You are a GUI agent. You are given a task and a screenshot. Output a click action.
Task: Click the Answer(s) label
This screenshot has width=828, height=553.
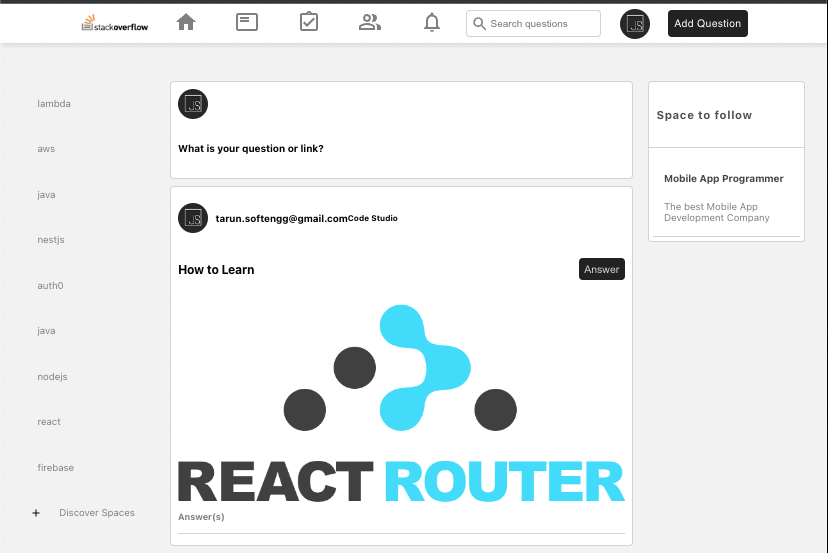pos(201,517)
